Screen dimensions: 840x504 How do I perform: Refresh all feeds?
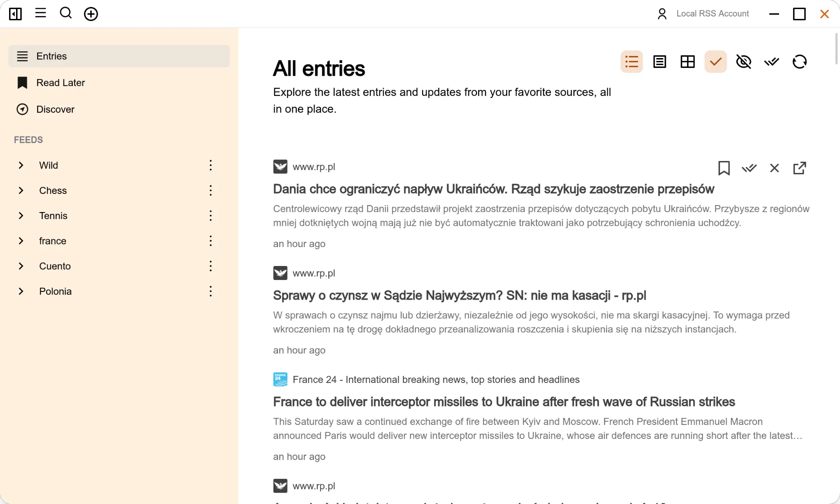pyautogui.click(x=799, y=62)
